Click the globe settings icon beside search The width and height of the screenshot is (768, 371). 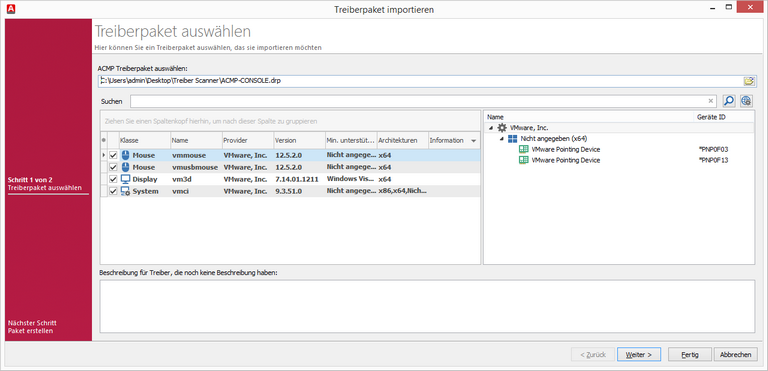click(746, 101)
